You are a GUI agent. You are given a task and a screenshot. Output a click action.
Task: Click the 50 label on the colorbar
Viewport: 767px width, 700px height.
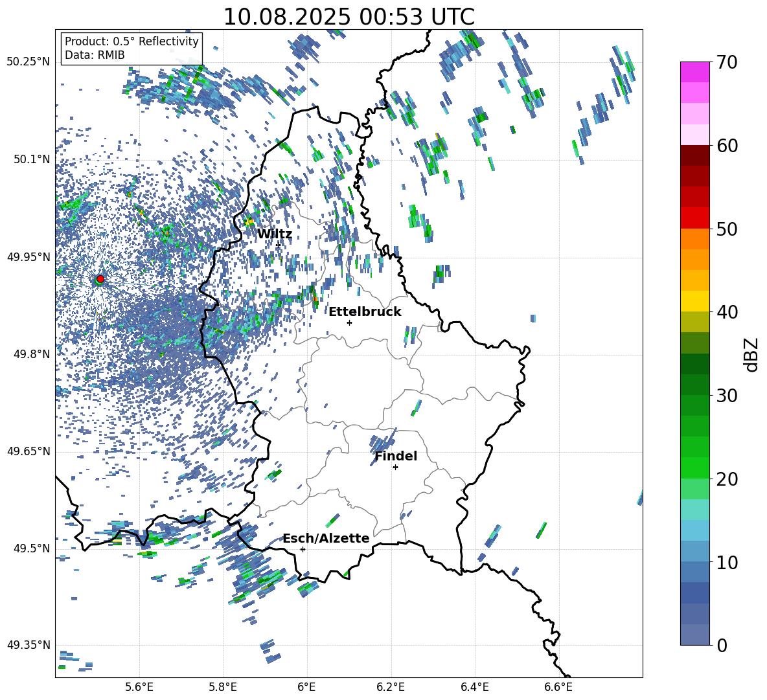click(727, 229)
